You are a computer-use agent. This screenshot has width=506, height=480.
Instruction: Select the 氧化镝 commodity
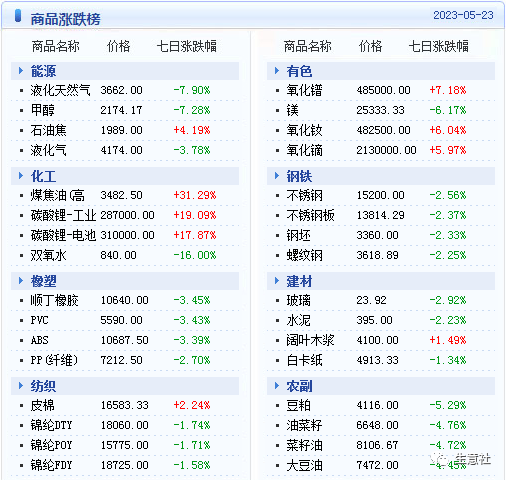coord(304,150)
